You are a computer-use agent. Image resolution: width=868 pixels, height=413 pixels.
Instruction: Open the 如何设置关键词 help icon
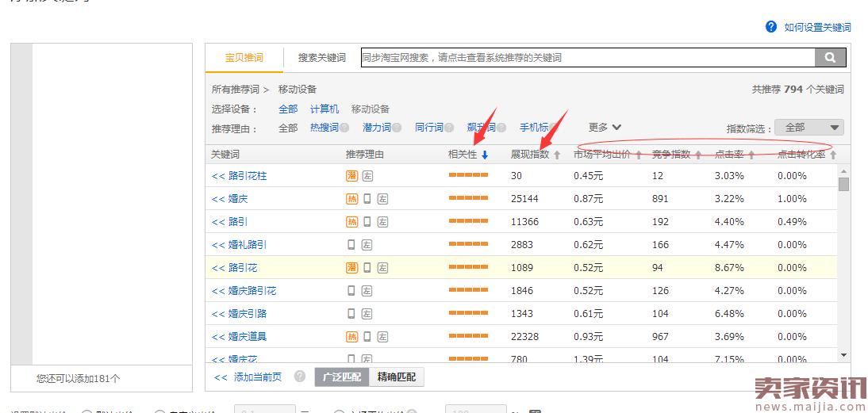(771, 27)
